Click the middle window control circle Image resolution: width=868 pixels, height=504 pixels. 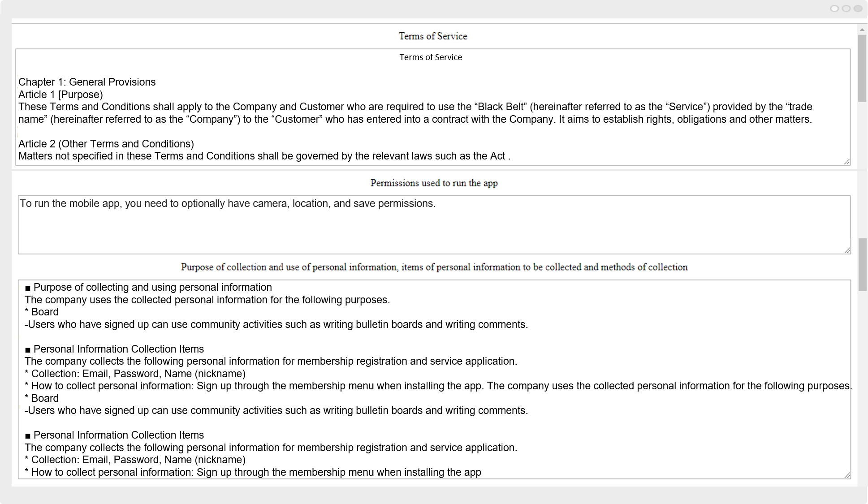click(846, 9)
